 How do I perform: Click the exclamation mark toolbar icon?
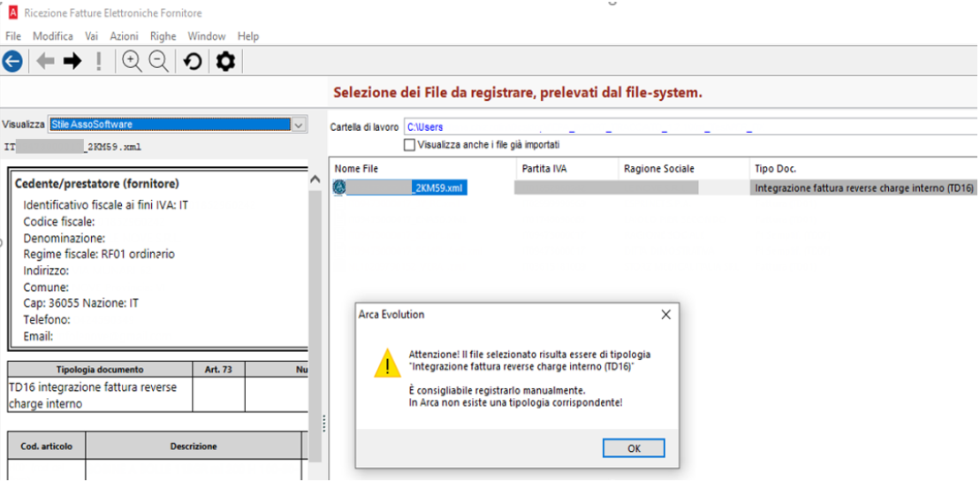[x=98, y=61]
